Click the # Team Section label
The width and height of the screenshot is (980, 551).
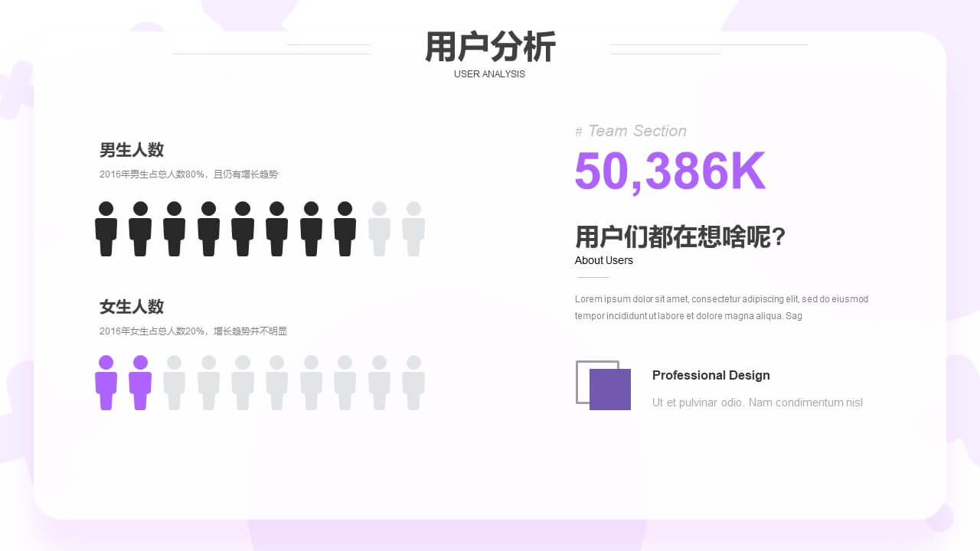click(x=631, y=131)
